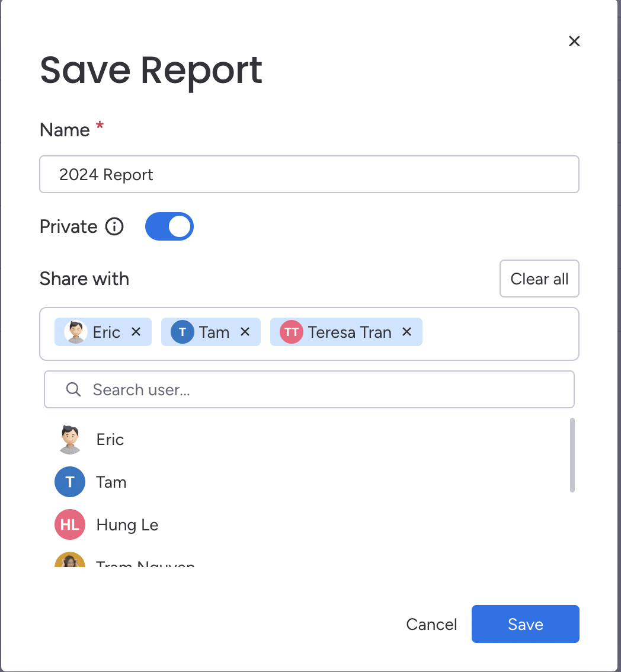The width and height of the screenshot is (621, 672).
Task: Disable the Private toggle
Action: tap(169, 226)
